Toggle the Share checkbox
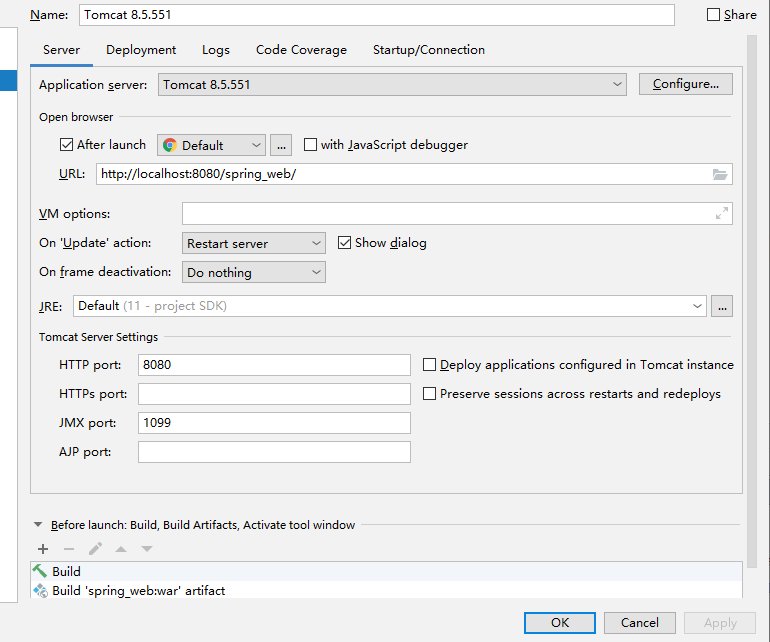 coord(713,15)
